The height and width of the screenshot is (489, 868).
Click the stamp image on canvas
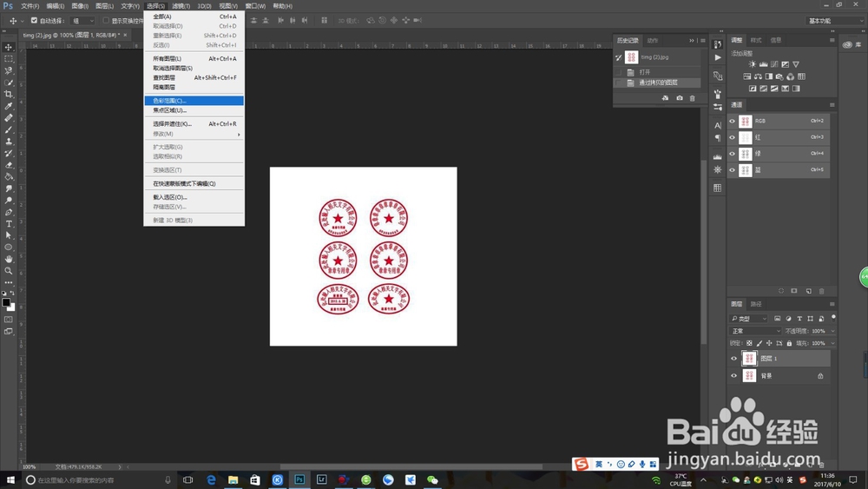pos(363,256)
